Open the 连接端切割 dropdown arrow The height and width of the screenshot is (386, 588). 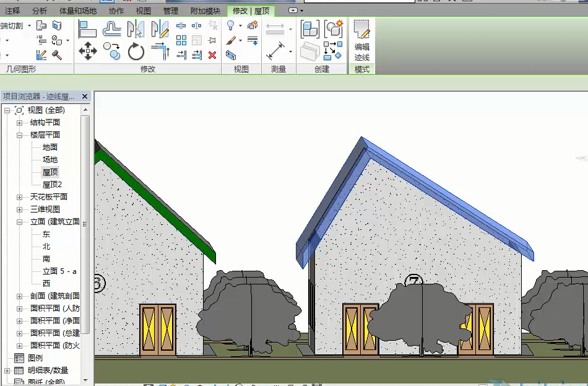[29, 26]
